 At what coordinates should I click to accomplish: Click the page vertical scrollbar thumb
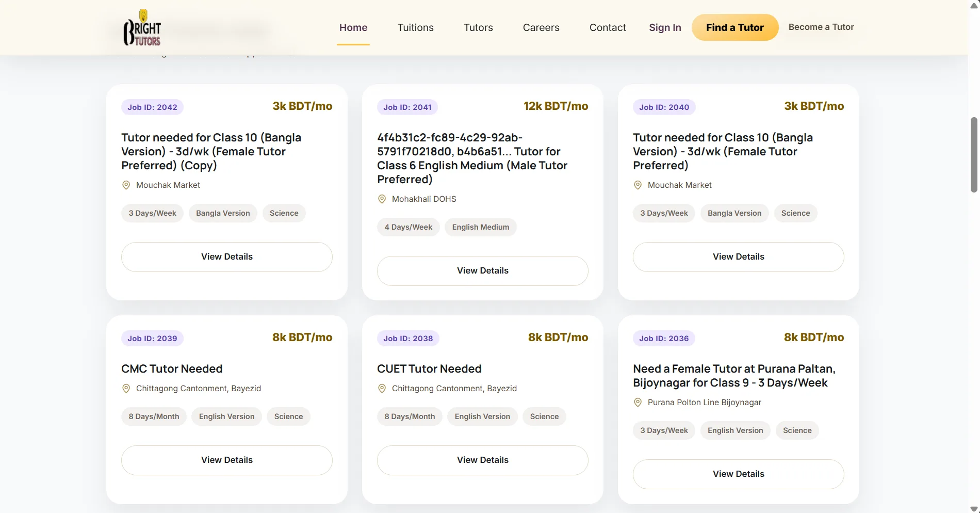974,155
